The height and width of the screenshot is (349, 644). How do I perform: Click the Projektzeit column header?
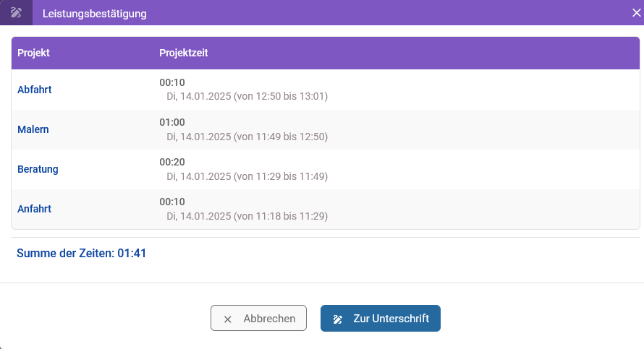click(x=184, y=53)
